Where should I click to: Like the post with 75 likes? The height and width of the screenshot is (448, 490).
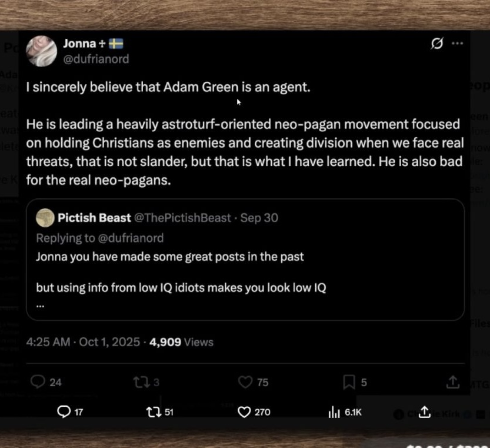click(x=245, y=382)
